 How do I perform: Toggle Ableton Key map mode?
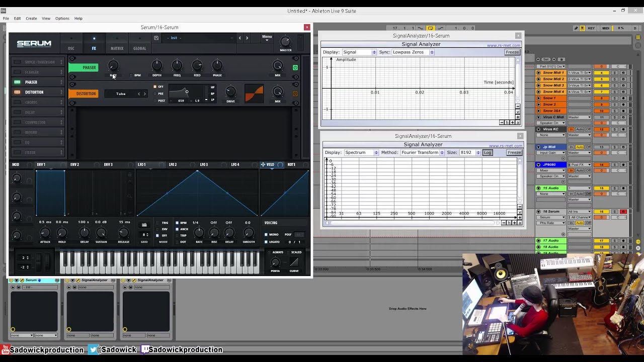(x=591, y=28)
